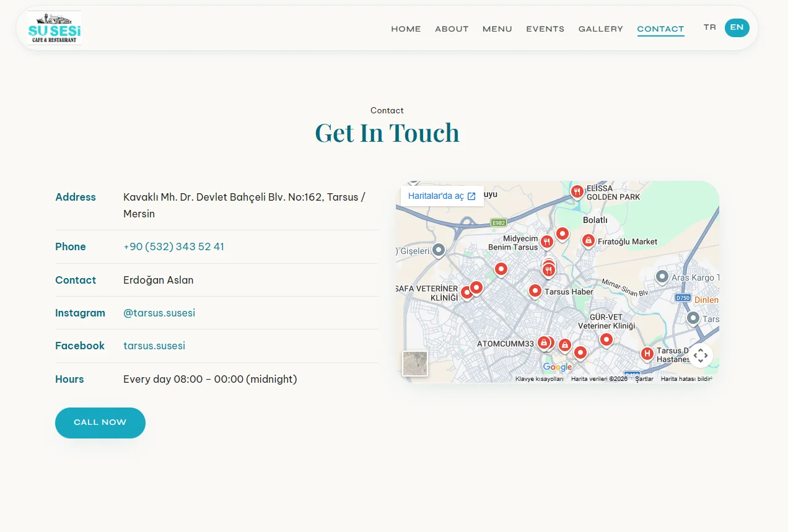Open the About page
The width and height of the screenshot is (788, 532).
click(x=452, y=29)
